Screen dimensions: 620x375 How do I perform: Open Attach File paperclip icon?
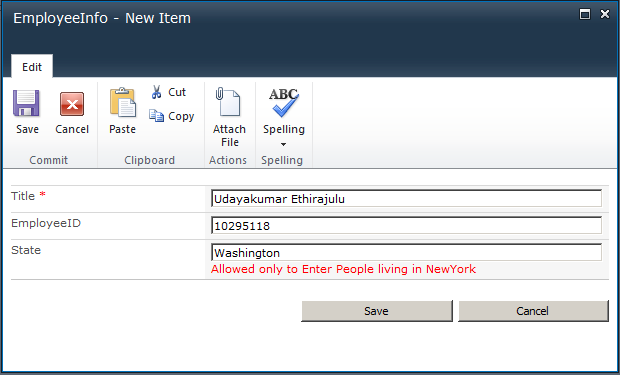pyautogui.click(x=228, y=102)
